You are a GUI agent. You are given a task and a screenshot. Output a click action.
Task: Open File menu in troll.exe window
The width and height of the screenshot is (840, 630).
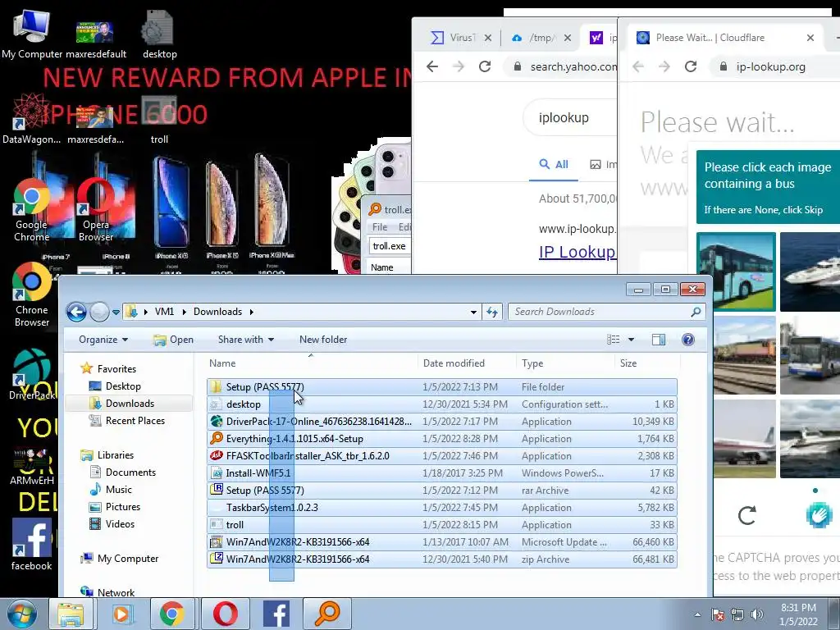tap(379, 227)
